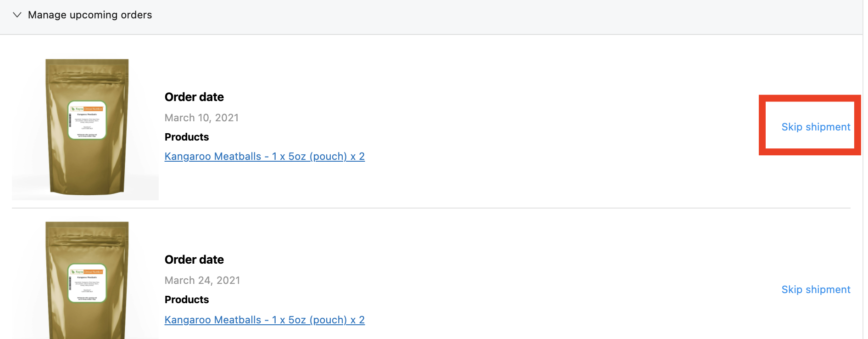Skip shipment for the March 24 order
This screenshot has width=868, height=339.
(816, 289)
